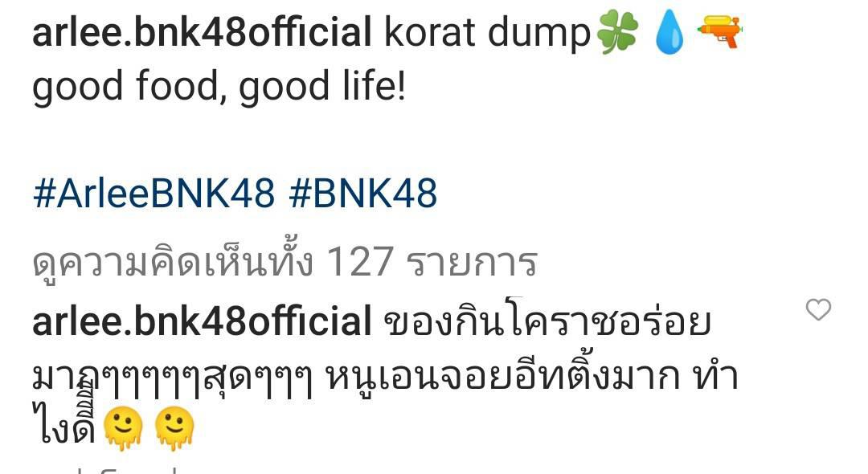Tap the number 127 in comments count

tap(360, 262)
